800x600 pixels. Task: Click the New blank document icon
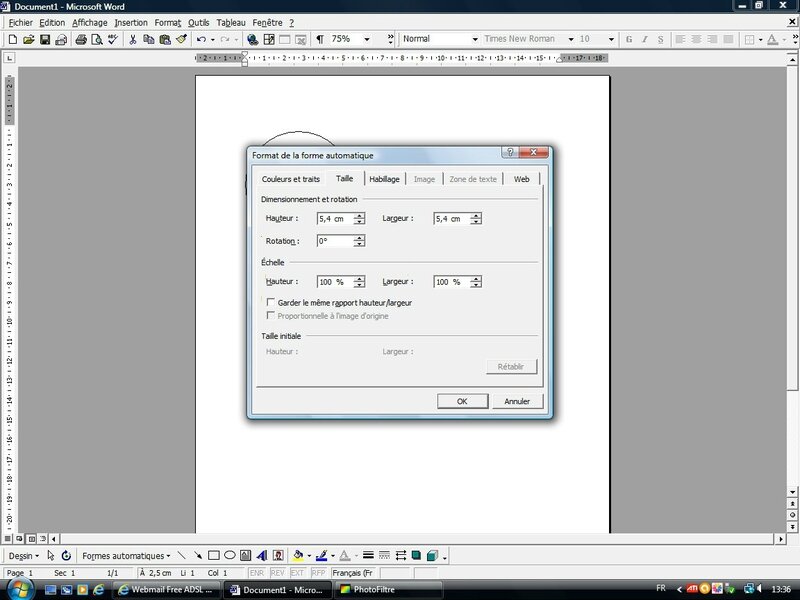12,40
